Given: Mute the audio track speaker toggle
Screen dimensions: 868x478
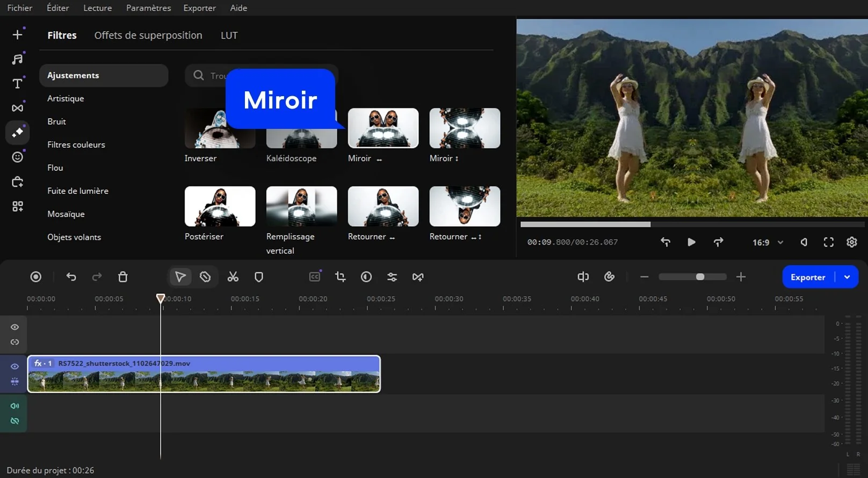Looking at the screenshot, I should pos(15,406).
